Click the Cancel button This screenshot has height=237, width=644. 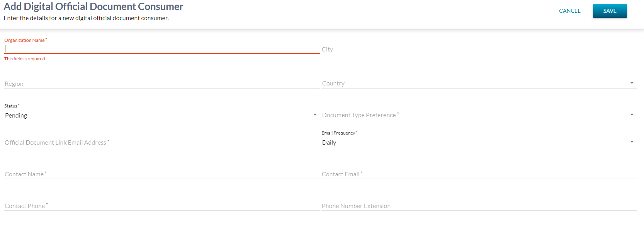(569, 11)
